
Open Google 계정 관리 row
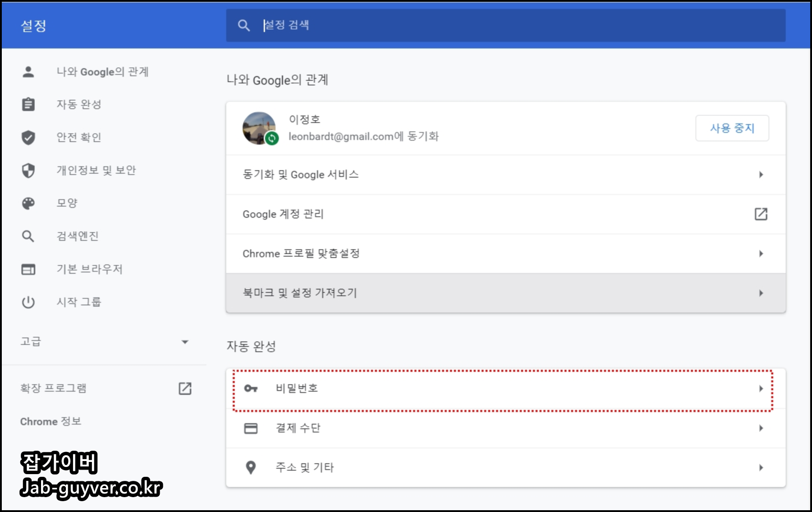(506, 214)
